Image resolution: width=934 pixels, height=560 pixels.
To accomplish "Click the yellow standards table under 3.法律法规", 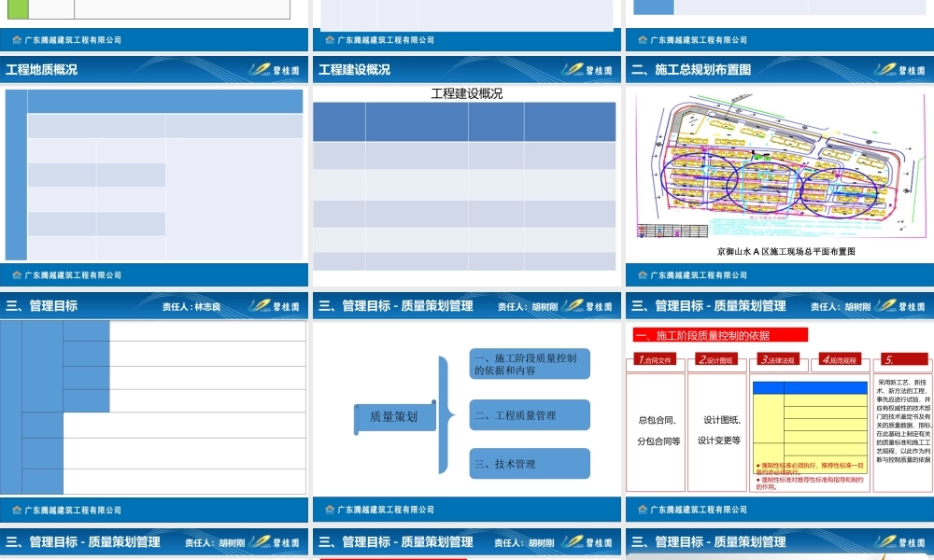I will [x=810, y=427].
